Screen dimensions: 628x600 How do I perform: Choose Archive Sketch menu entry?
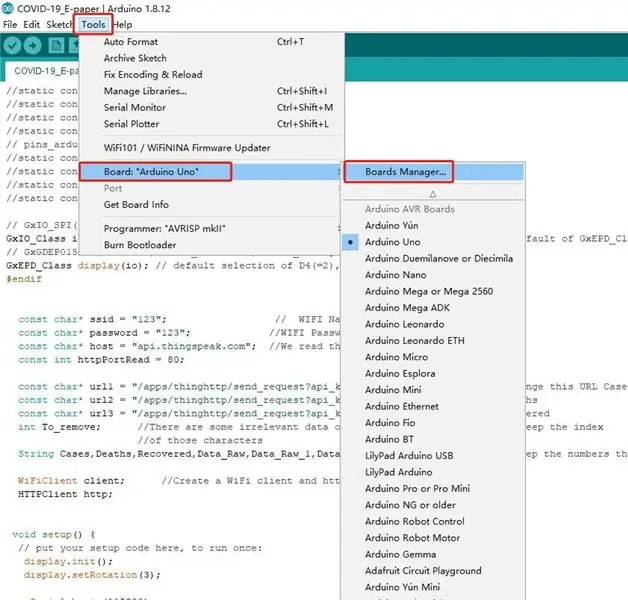tap(211, 58)
